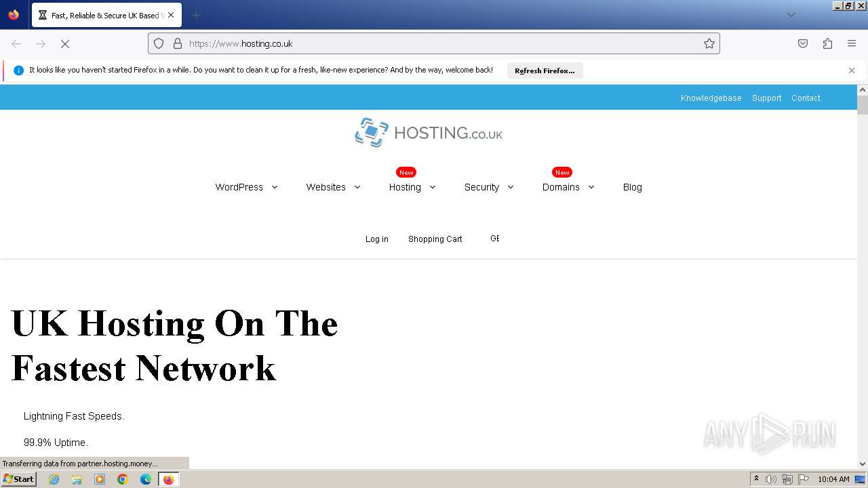This screenshot has width=868, height=488.
Task: Stop loading the page
Action: click(x=65, y=43)
